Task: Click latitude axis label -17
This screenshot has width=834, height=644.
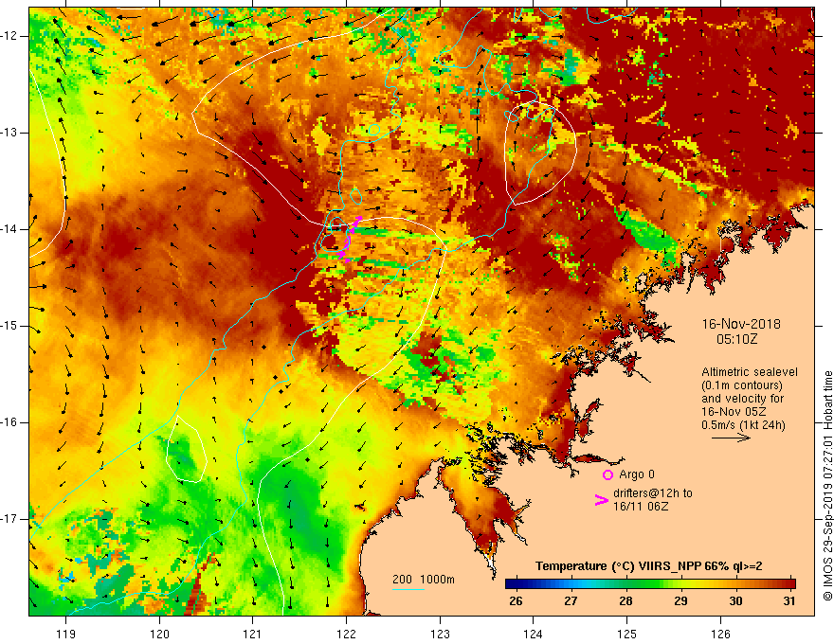Action: click(x=10, y=519)
